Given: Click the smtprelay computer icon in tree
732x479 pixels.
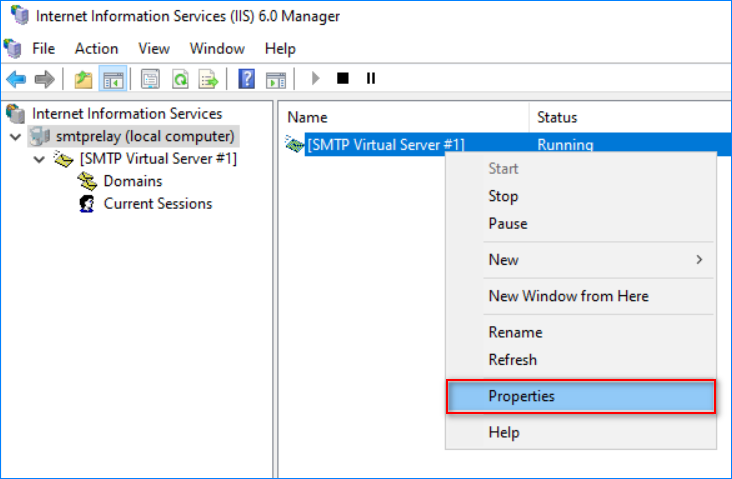Looking at the screenshot, I should coord(40,136).
